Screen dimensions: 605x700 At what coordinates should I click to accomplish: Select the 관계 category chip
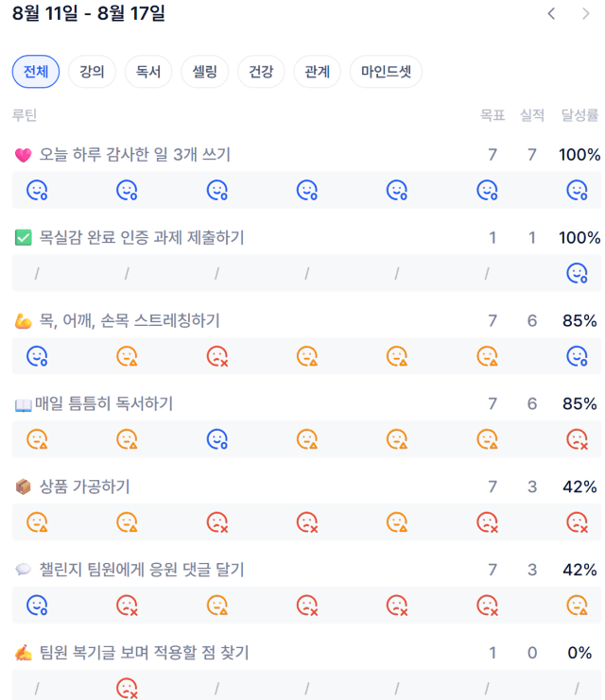318,72
